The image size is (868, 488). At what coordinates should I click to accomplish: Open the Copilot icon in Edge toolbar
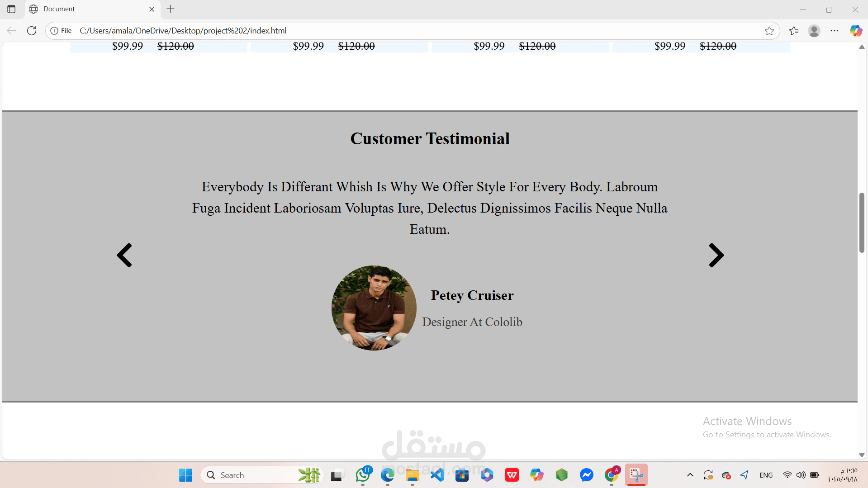tap(856, 31)
